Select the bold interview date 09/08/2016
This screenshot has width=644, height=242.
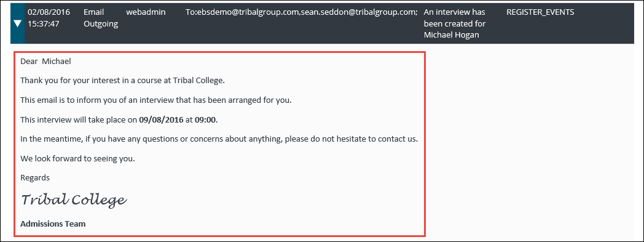[x=161, y=119]
